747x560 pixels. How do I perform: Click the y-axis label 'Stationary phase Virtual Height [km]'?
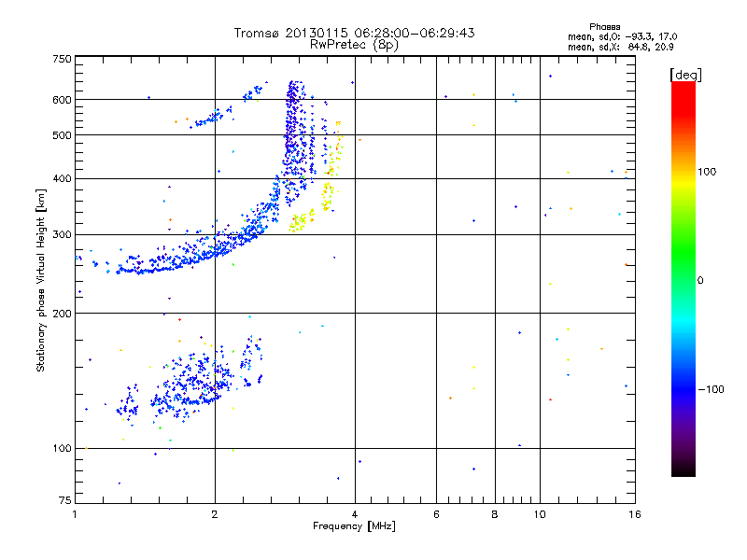40,280
